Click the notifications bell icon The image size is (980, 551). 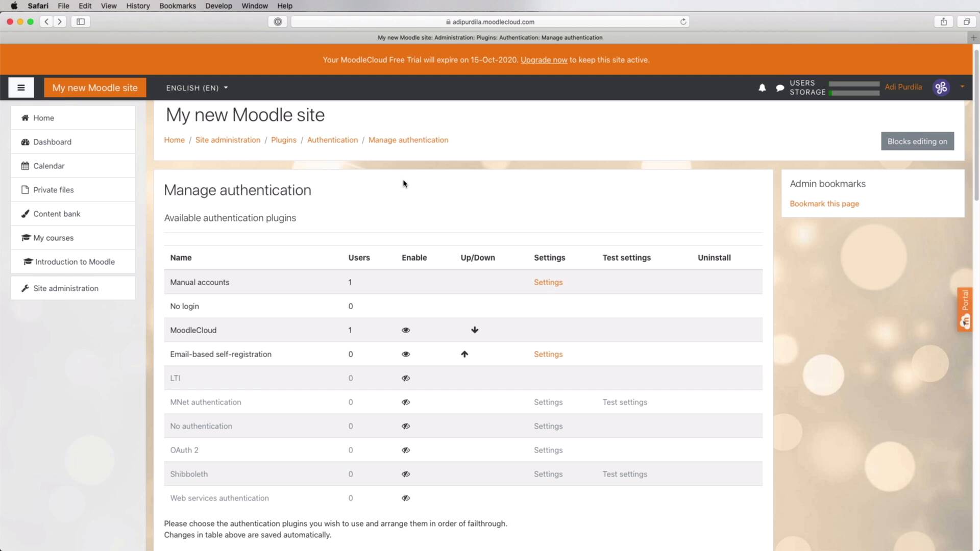tap(762, 87)
